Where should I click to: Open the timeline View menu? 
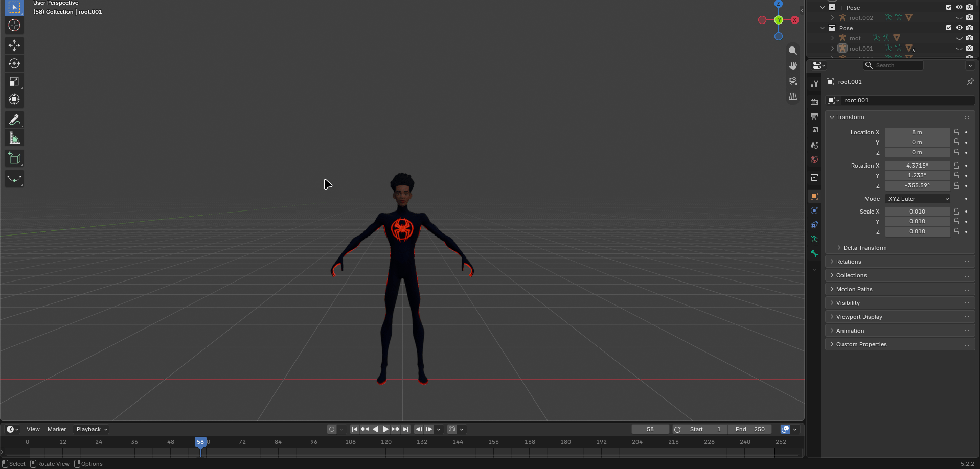click(x=33, y=429)
